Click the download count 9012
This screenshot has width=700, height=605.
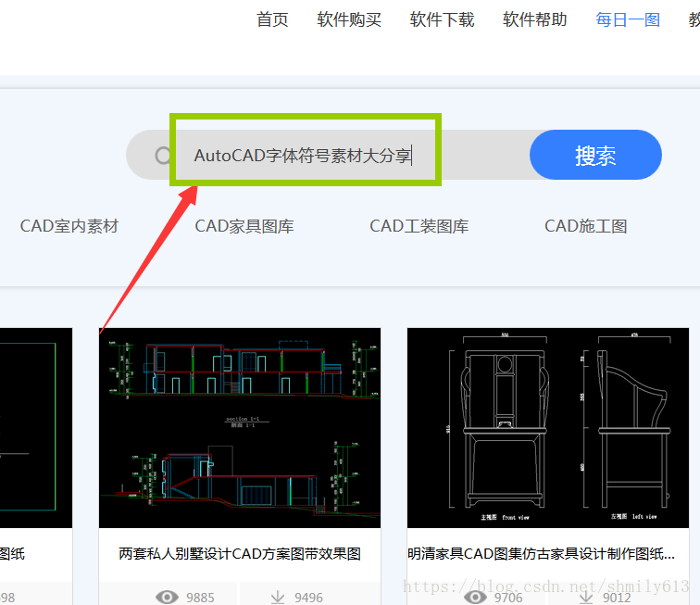tap(617, 598)
